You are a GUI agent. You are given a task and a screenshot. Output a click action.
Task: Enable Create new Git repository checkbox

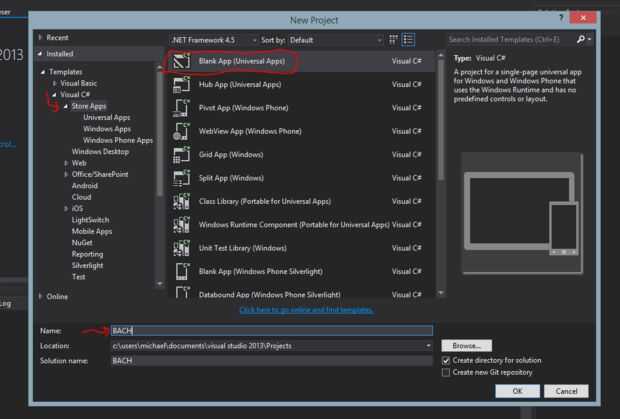pos(446,372)
